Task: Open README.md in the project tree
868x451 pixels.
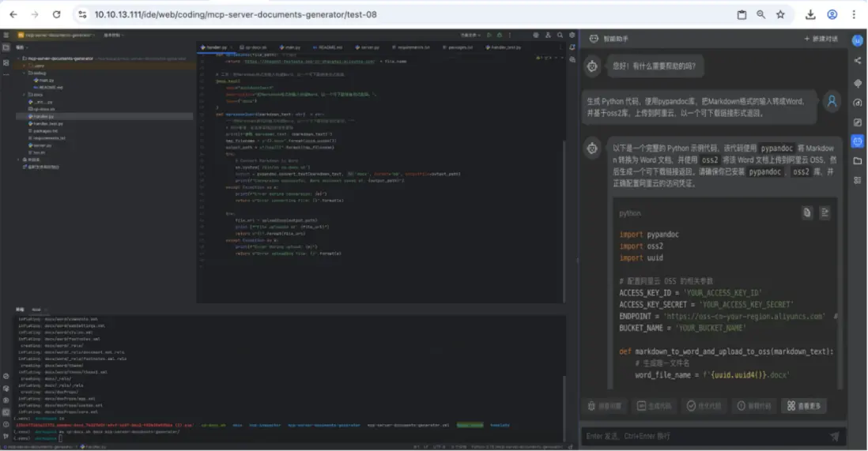Action: click(x=49, y=88)
